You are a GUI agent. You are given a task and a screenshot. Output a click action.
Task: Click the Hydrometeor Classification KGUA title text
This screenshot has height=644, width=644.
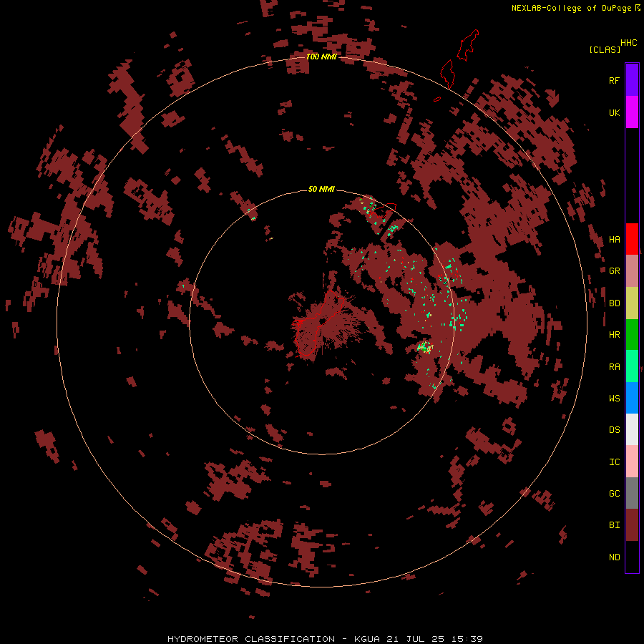point(325,639)
